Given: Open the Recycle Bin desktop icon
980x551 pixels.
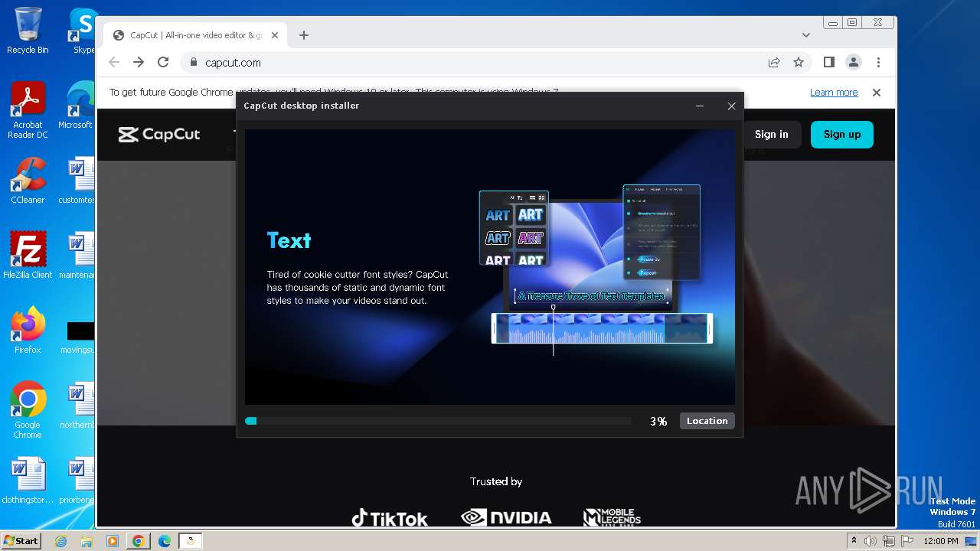Looking at the screenshot, I should coord(28,31).
